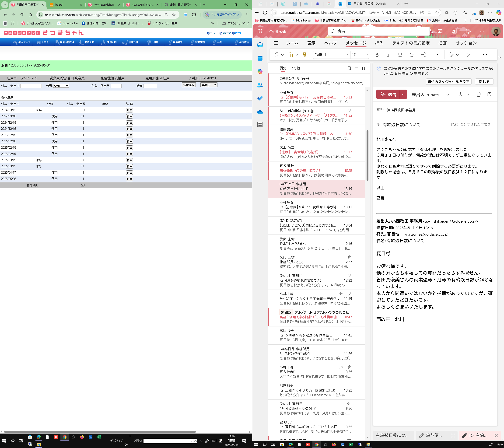Toggle Italic text formatting
Screen dimensions: 504x448
tap(388, 55)
